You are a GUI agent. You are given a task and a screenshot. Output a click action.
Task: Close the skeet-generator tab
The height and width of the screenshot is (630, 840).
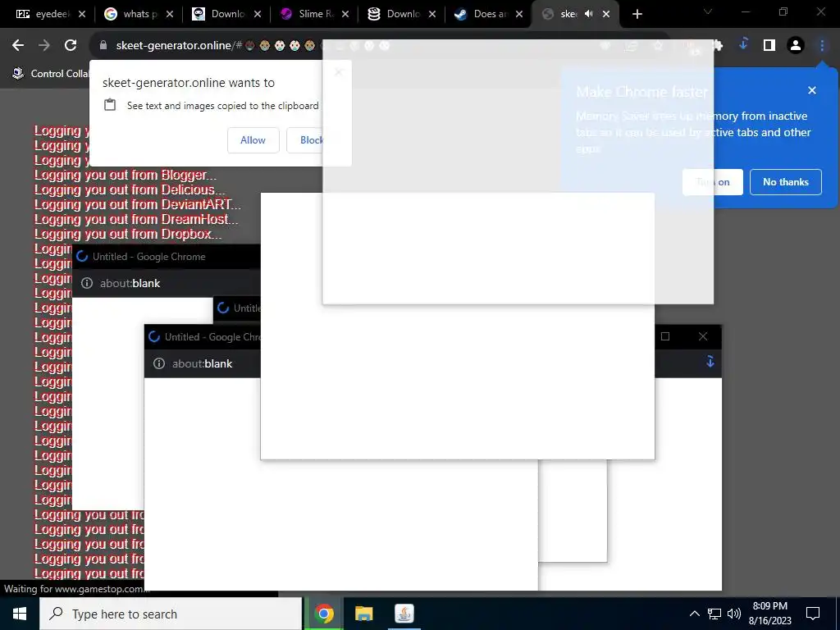pos(606,15)
